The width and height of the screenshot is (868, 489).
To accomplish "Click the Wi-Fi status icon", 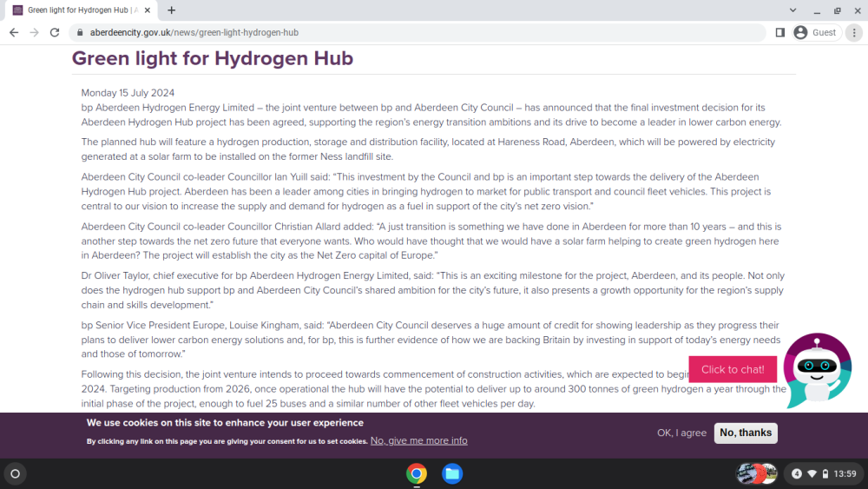I will 812,474.
